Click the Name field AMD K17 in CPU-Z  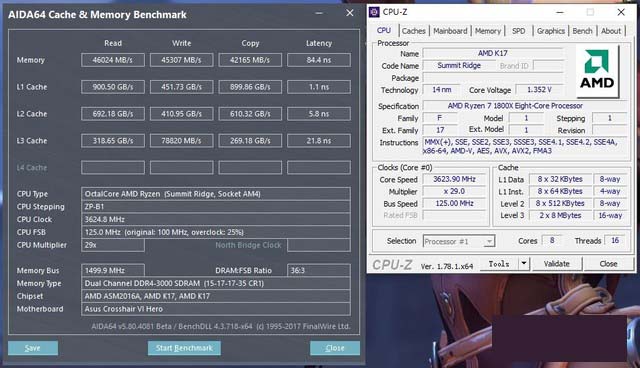click(x=493, y=53)
